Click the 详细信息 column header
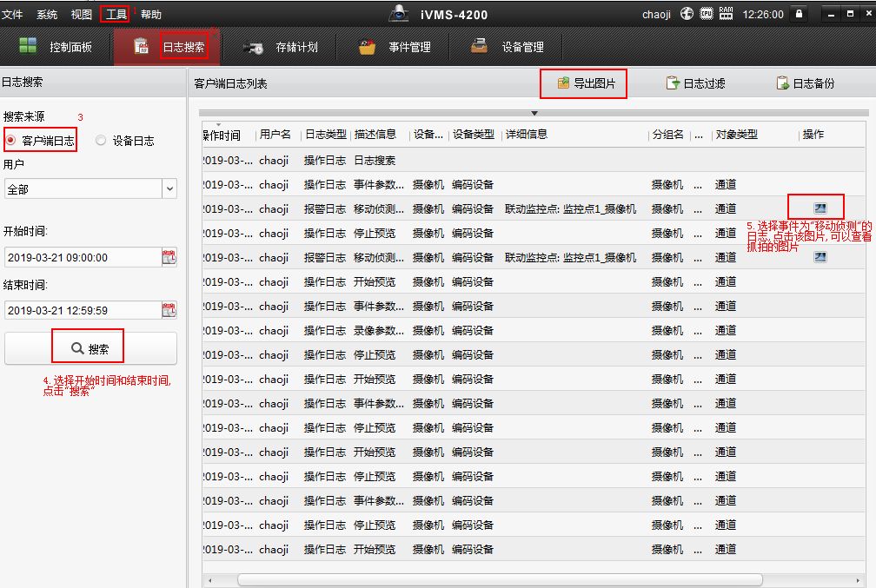The width and height of the screenshot is (876, 588). pos(527,135)
